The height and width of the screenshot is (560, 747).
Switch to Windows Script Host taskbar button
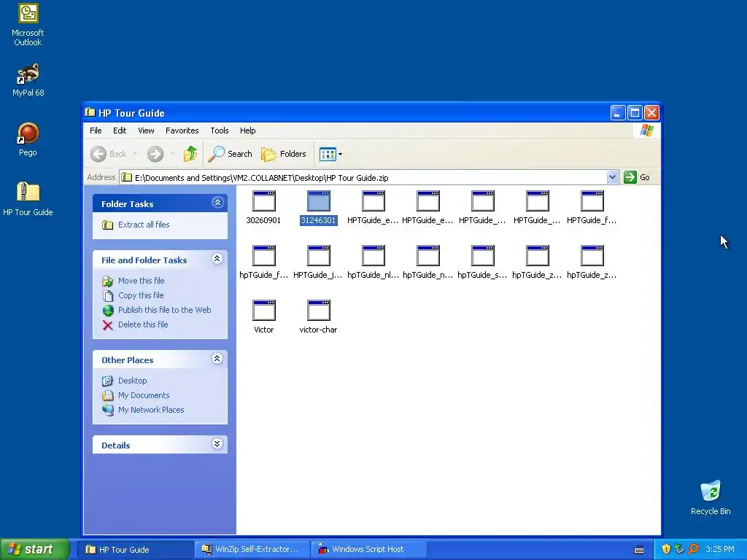tap(369, 549)
